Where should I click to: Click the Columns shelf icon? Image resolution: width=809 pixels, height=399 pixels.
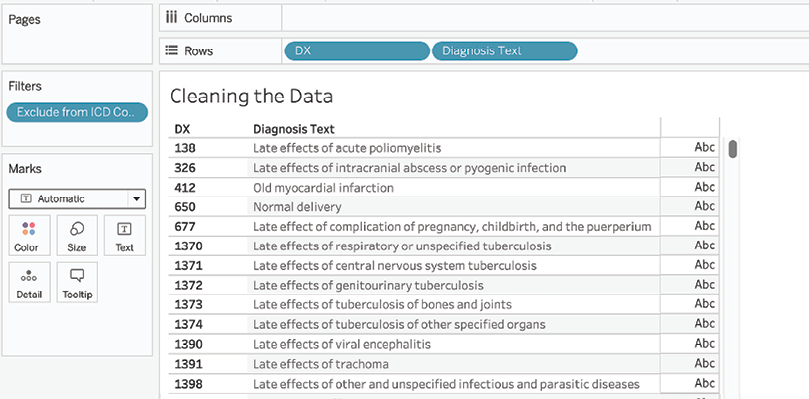tap(171, 18)
